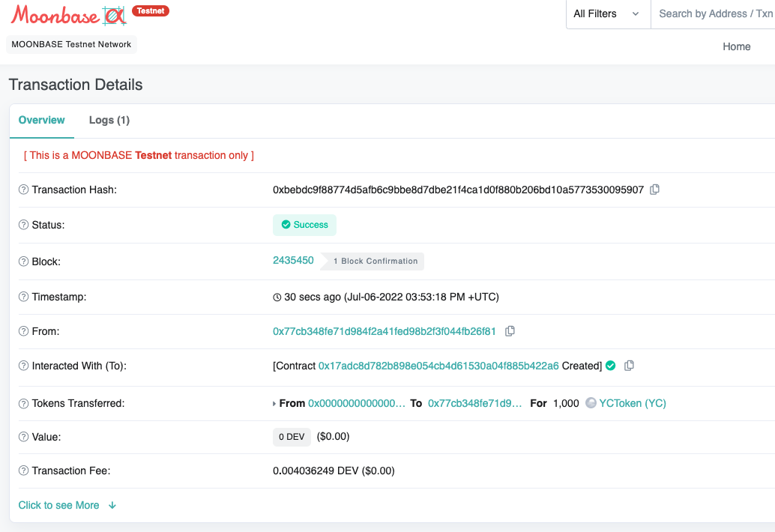Click the help icon beside Transaction Hash
This screenshot has width=775, height=532.
(x=23, y=190)
